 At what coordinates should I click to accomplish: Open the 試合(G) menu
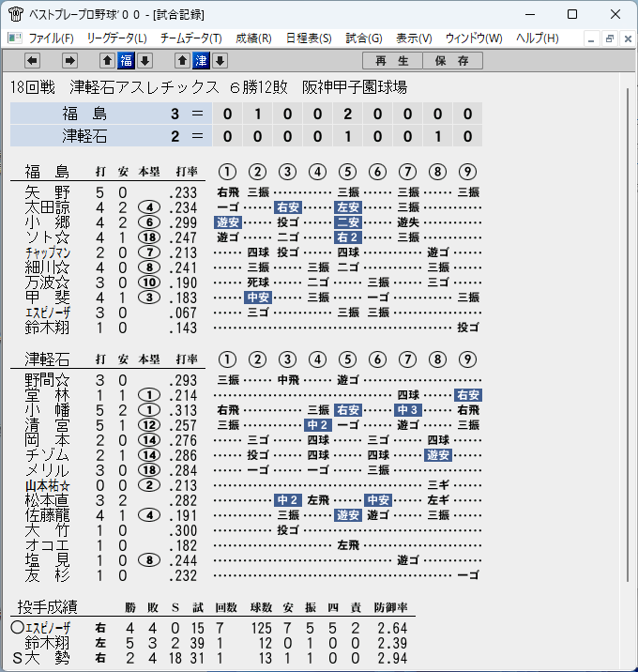click(364, 38)
